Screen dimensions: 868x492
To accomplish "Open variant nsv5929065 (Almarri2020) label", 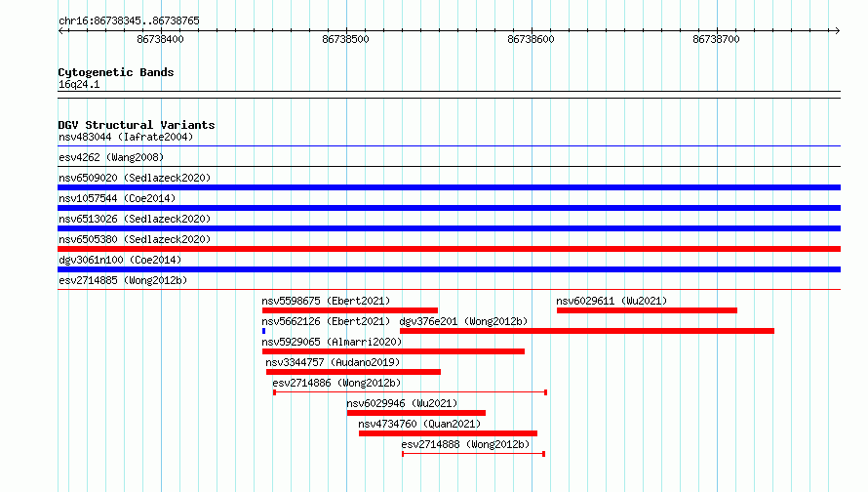I will (332, 342).
